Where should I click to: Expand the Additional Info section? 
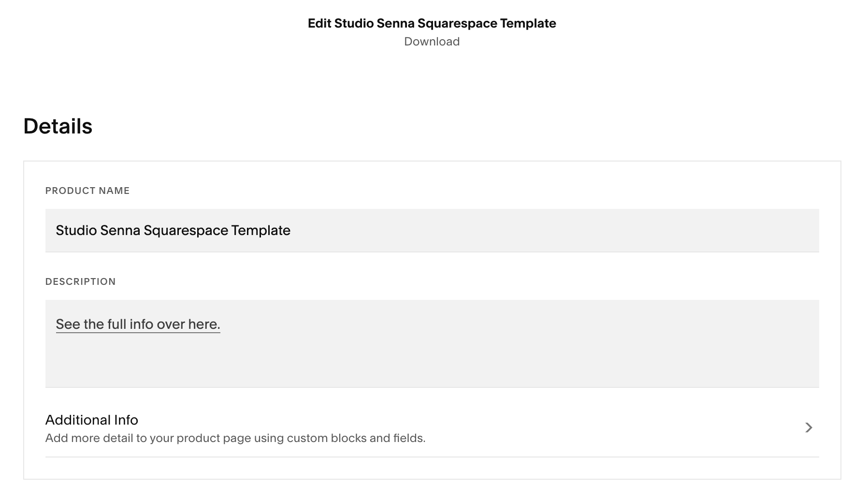pyautogui.click(x=432, y=428)
